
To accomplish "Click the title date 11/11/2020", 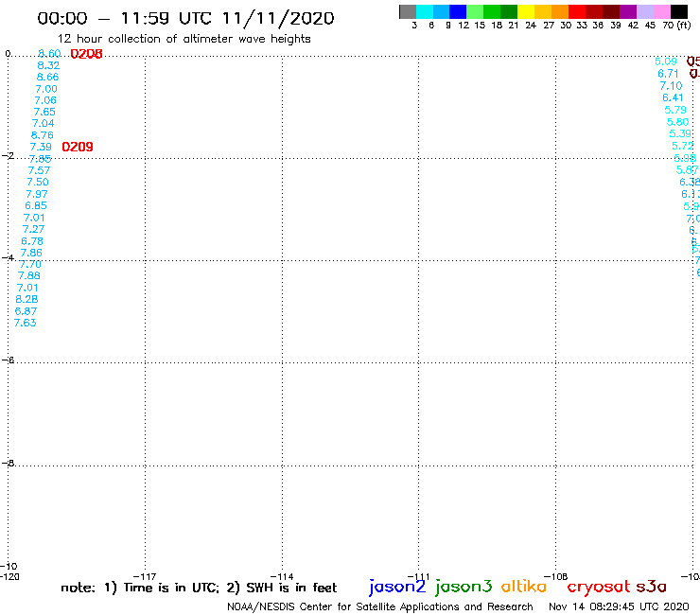I will [278, 19].
